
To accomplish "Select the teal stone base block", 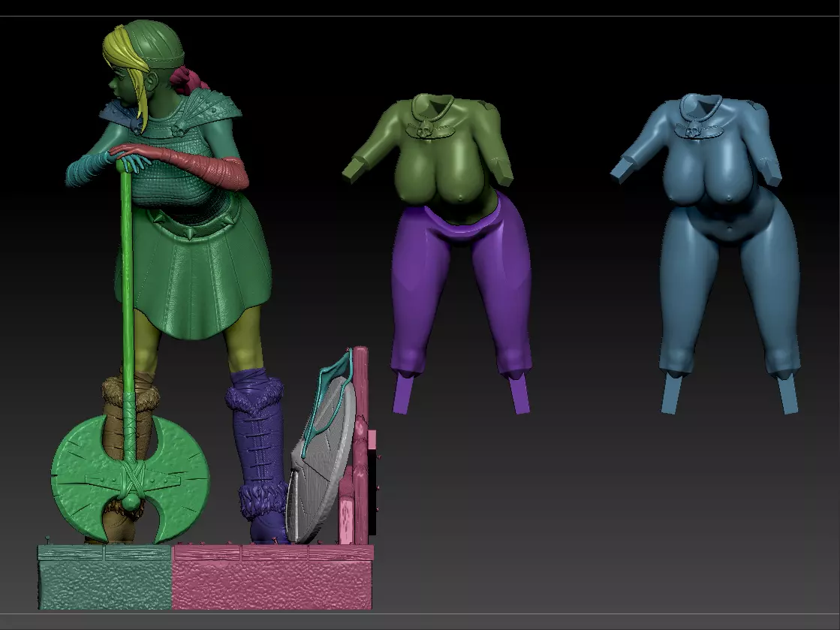I will (105, 577).
